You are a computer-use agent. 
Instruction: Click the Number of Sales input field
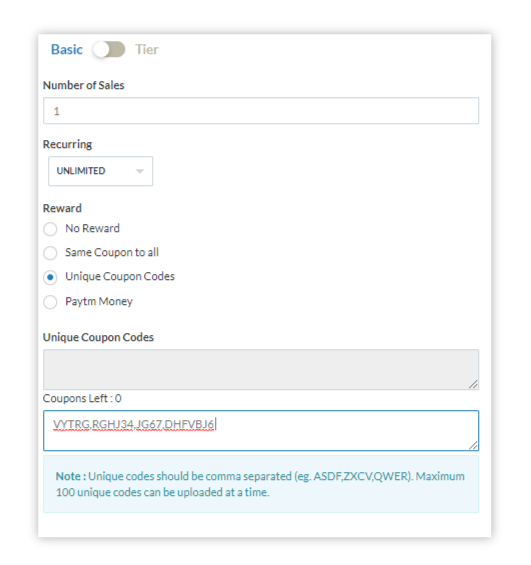(261, 111)
